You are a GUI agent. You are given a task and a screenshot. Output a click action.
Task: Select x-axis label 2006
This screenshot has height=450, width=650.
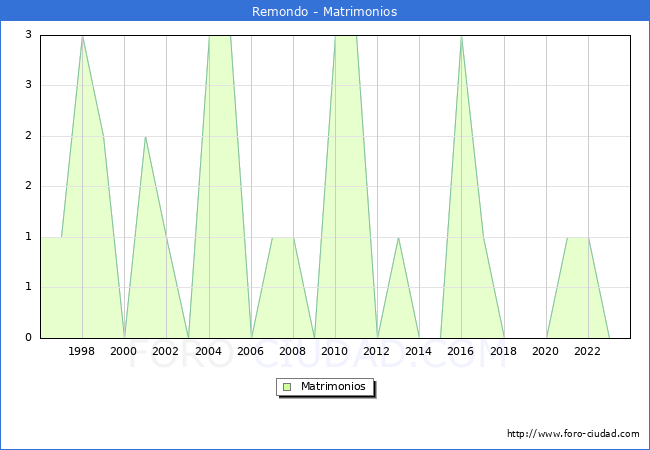point(250,351)
